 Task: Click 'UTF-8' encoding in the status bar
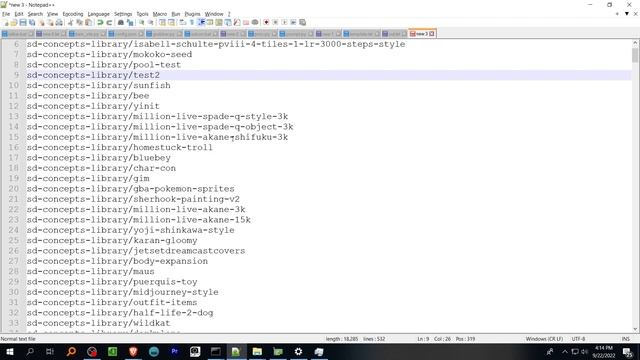click(x=578, y=339)
